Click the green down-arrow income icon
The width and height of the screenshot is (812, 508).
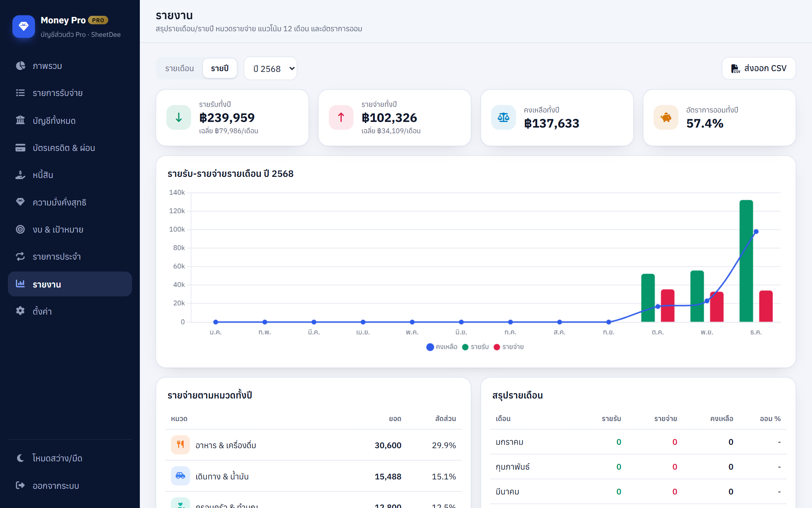(x=179, y=117)
